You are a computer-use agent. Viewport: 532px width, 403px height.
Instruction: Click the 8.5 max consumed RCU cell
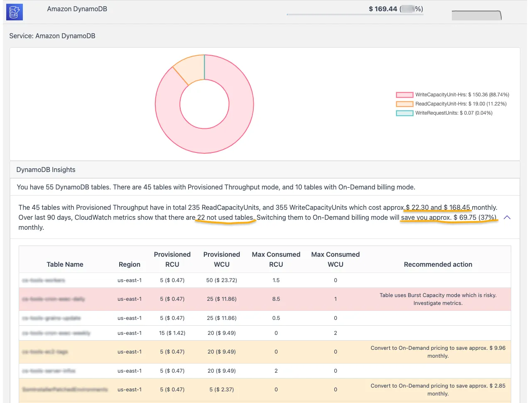(x=276, y=299)
